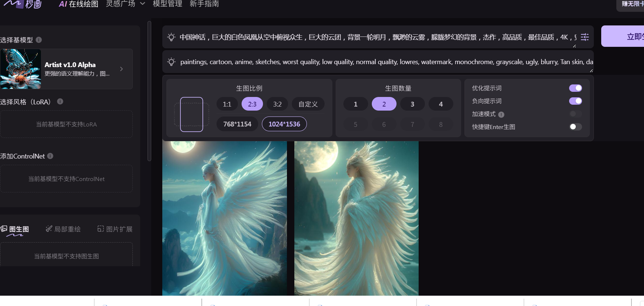The width and height of the screenshot is (644, 306).
Task: Click the purple 立即生成 generate button
Action: [x=623, y=36]
